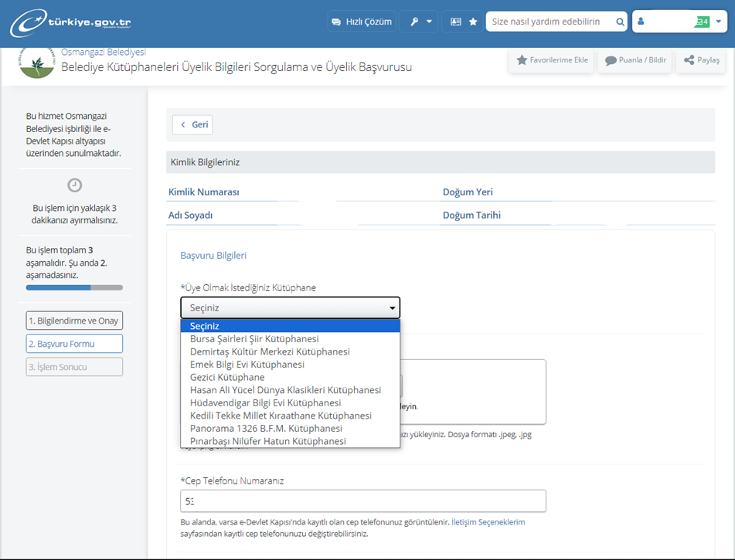Open Hızlı Çözüm quick help
This screenshot has width=735, height=560.
point(361,22)
